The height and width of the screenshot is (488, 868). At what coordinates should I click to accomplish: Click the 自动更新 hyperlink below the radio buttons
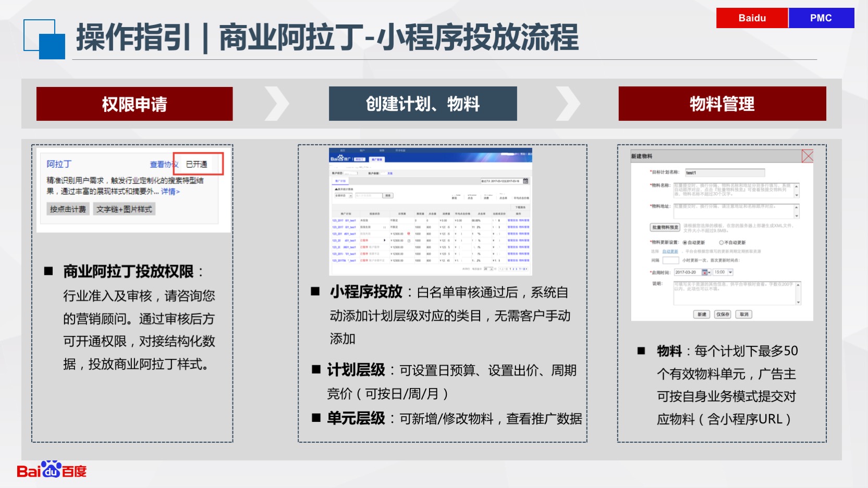(670, 252)
